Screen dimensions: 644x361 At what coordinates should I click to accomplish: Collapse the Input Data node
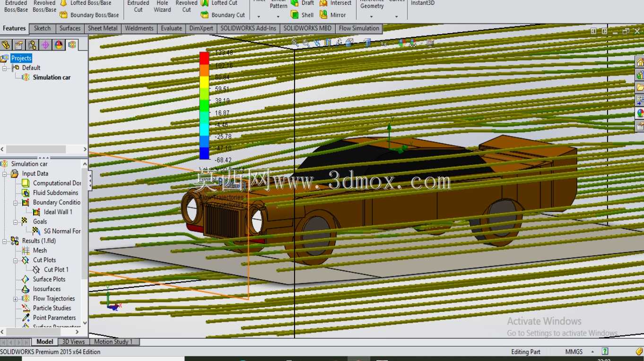point(5,174)
